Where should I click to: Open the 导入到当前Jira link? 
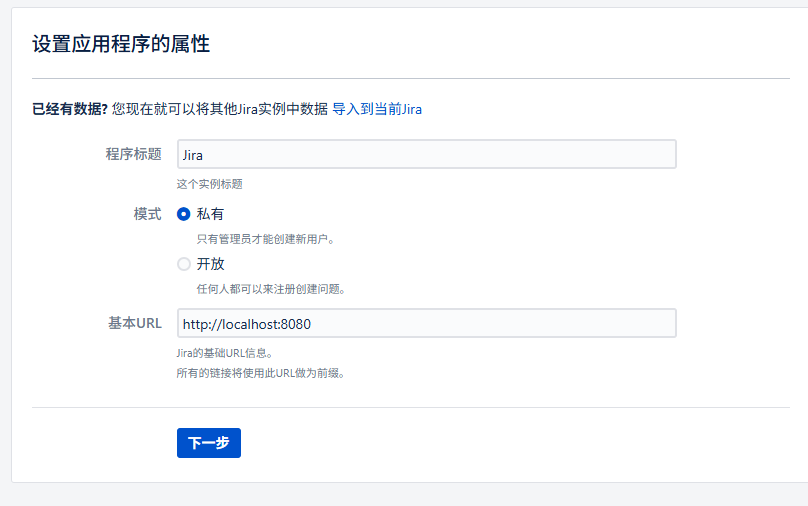click(x=377, y=109)
